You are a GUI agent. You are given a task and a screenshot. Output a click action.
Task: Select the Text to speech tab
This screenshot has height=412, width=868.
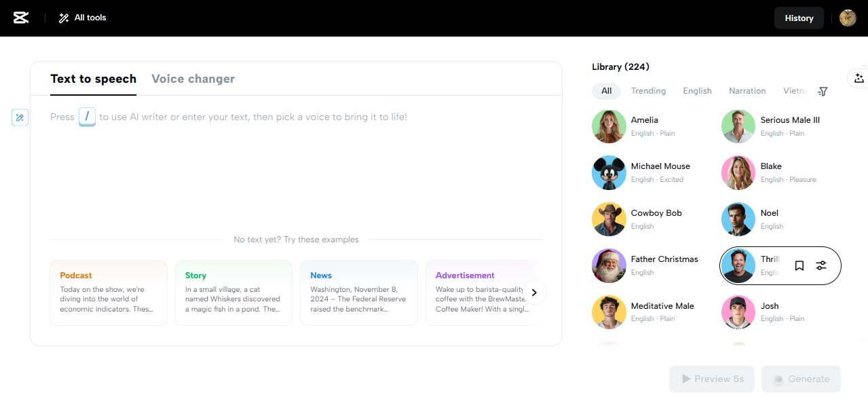click(x=93, y=79)
